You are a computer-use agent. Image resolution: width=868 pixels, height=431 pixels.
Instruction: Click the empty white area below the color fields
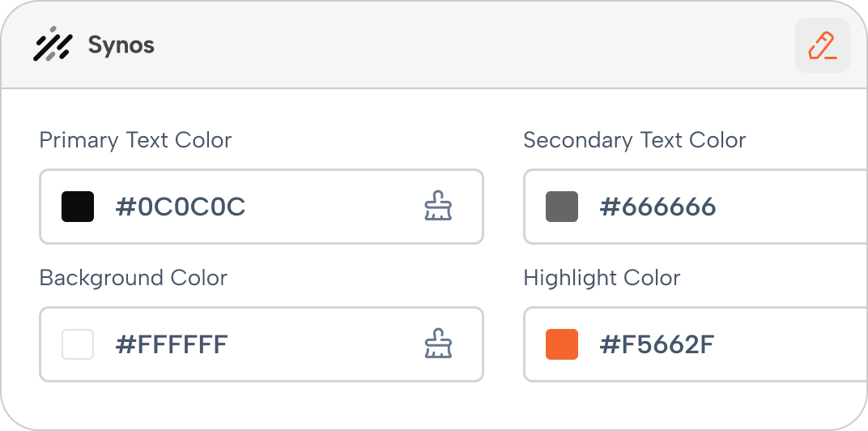pyautogui.click(x=432, y=404)
